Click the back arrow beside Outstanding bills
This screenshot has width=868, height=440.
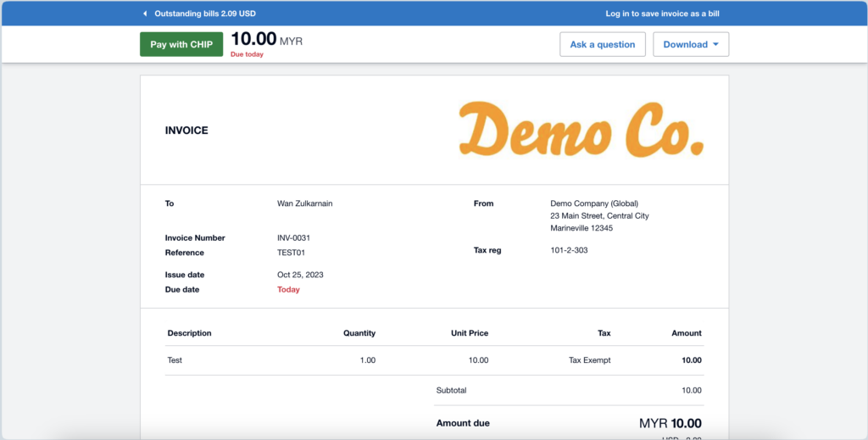click(x=145, y=14)
